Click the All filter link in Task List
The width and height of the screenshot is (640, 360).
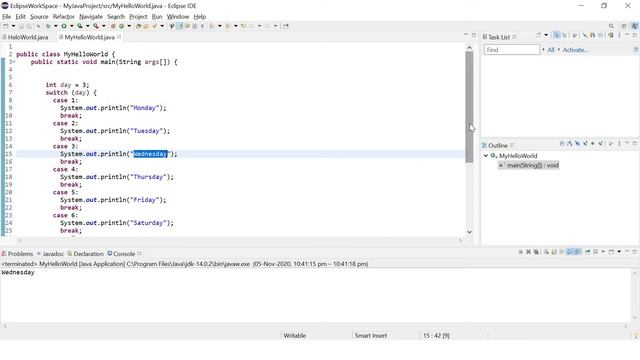click(x=551, y=49)
